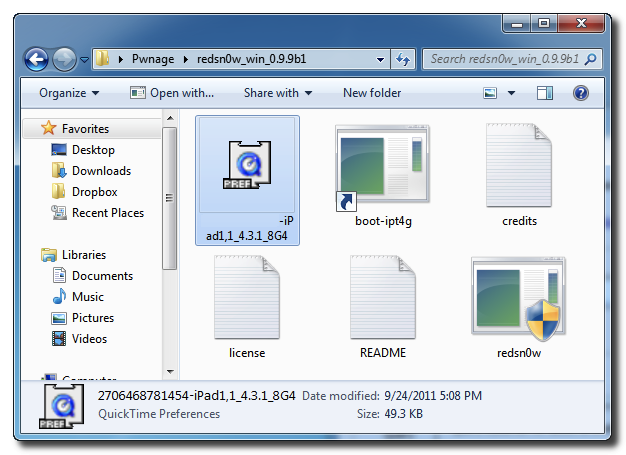Image resolution: width=626 pixels, height=455 pixels.
Task: Click the Open with... button
Action: [172, 93]
